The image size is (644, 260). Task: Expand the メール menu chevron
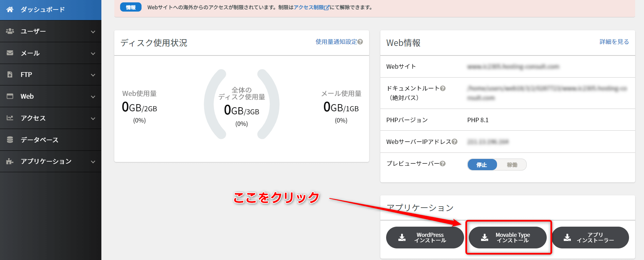coord(93,53)
